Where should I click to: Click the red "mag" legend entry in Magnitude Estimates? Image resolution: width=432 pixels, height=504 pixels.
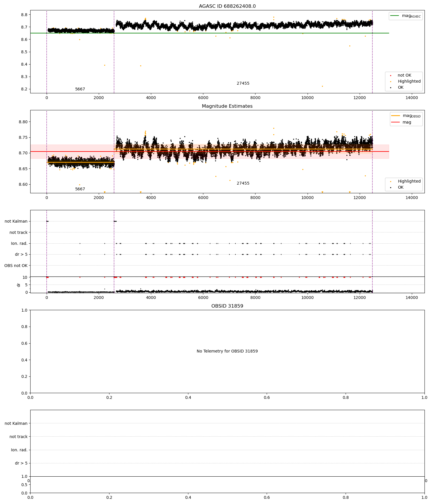tap(401, 122)
